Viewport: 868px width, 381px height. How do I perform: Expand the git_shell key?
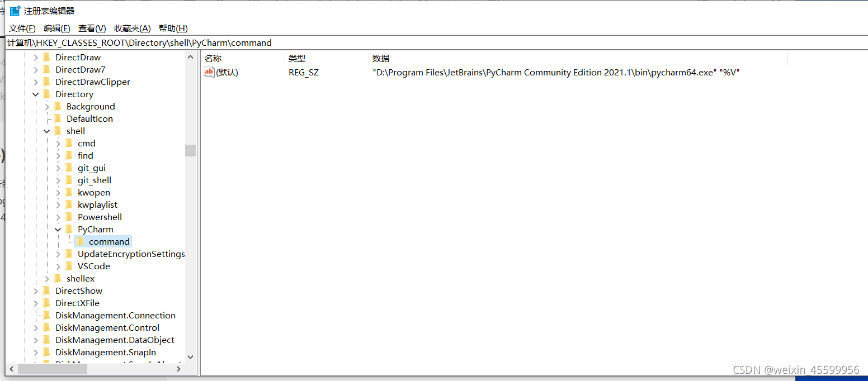click(x=59, y=180)
